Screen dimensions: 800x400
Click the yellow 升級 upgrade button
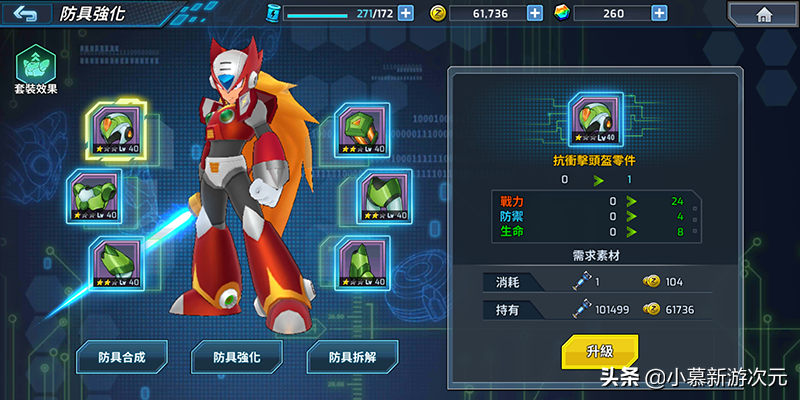pyautogui.click(x=599, y=352)
